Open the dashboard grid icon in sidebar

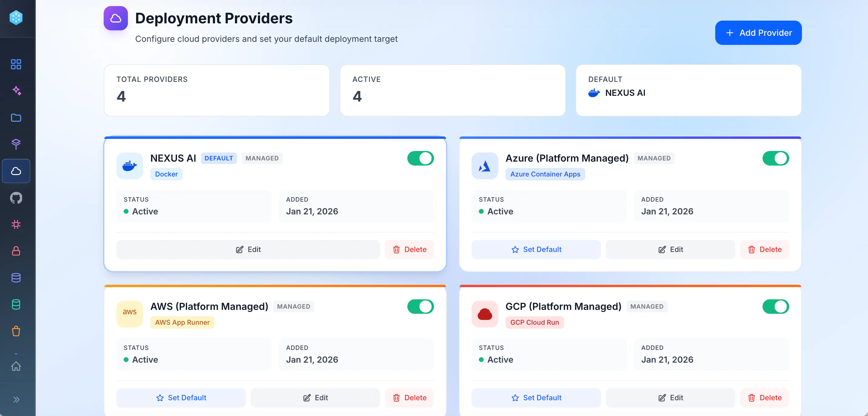tap(16, 64)
